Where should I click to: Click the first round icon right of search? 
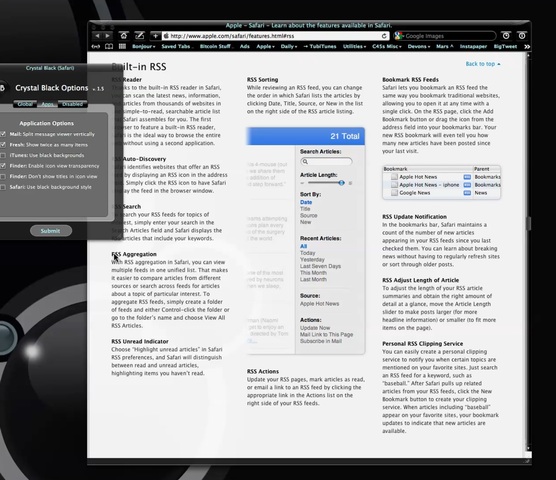(506, 36)
